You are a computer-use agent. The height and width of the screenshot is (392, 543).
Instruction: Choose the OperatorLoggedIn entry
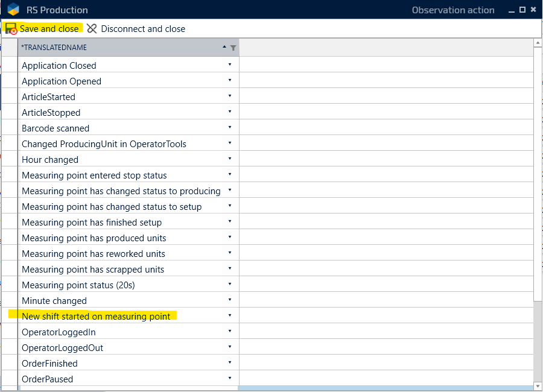(x=59, y=332)
